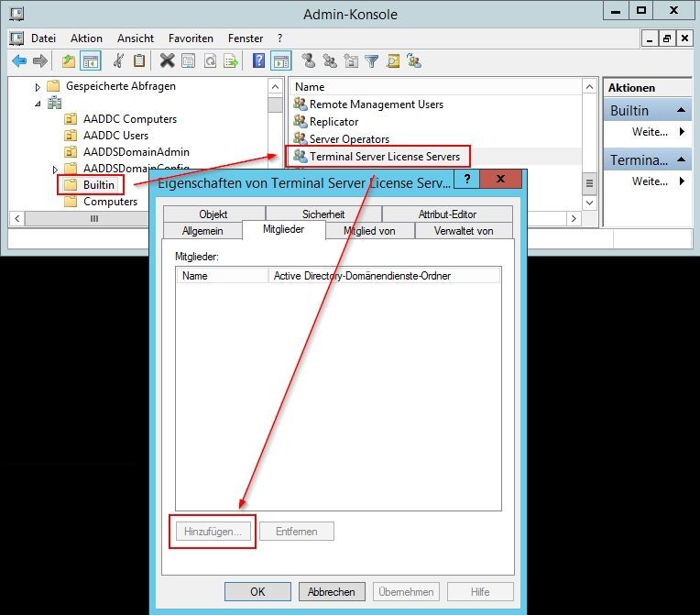
Task: Open help via blue question-mark icon
Action: 259,60
